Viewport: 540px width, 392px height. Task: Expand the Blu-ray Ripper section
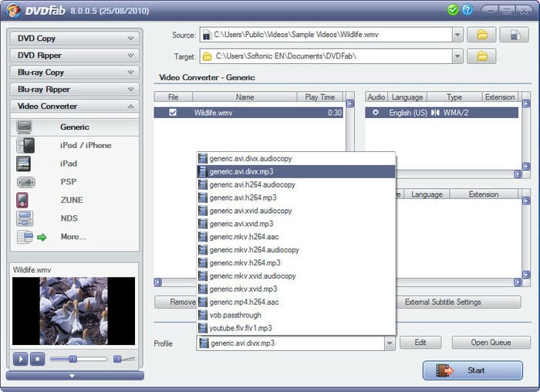(x=75, y=90)
